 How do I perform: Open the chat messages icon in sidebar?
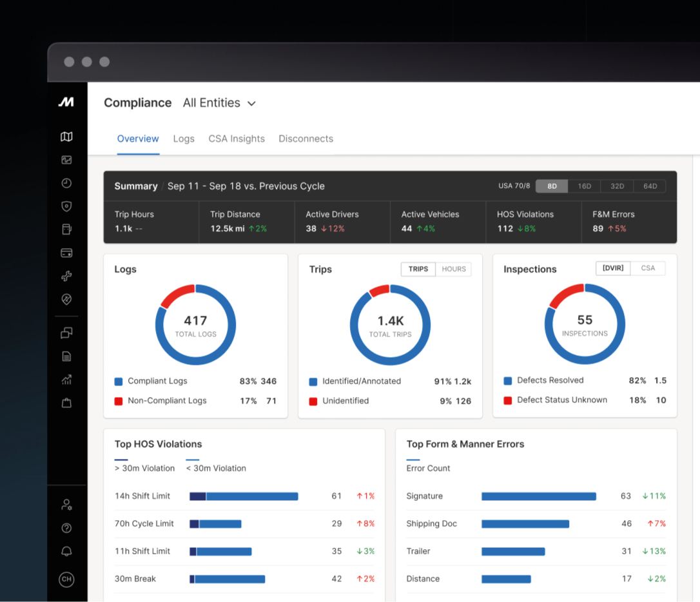coord(66,333)
